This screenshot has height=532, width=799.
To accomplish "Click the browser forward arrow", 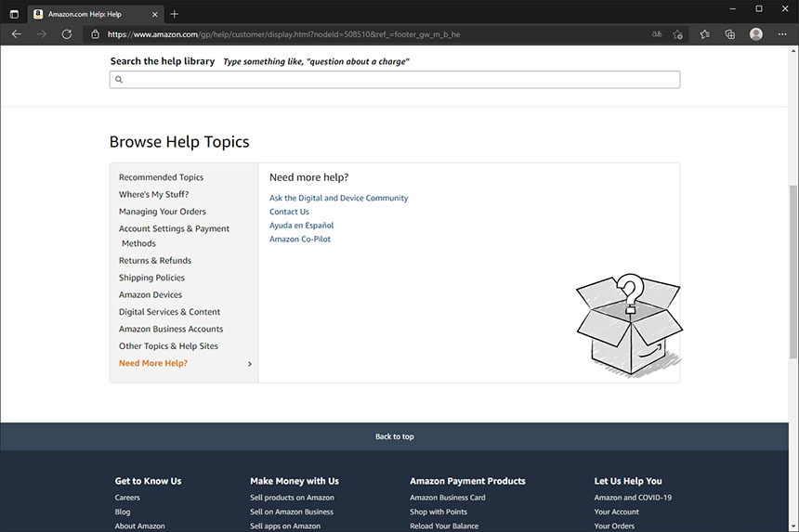I will [x=42, y=34].
